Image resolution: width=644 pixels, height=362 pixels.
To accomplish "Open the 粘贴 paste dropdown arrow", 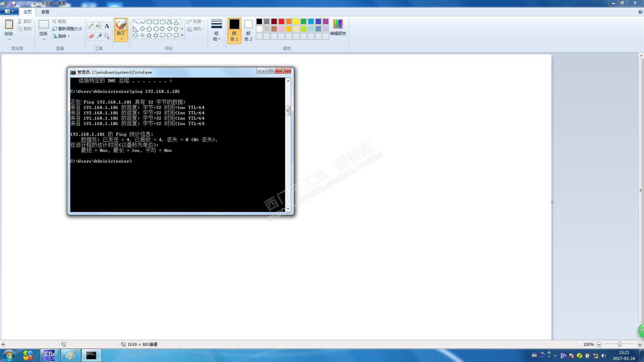I will coord(9,39).
